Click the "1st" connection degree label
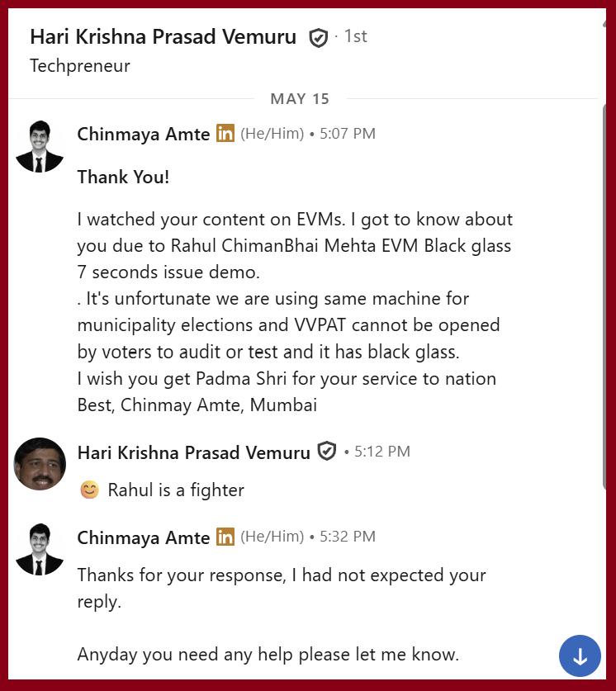616x691 pixels. pyautogui.click(x=355, y=36)
